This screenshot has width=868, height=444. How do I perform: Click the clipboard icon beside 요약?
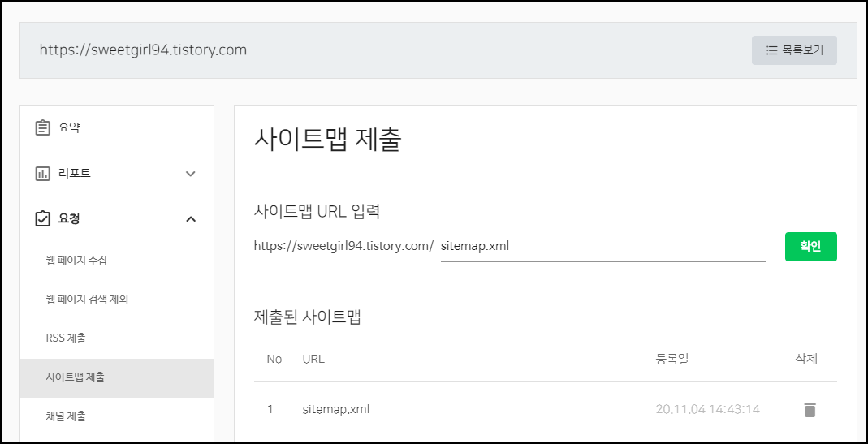click(x=42, y=128)
